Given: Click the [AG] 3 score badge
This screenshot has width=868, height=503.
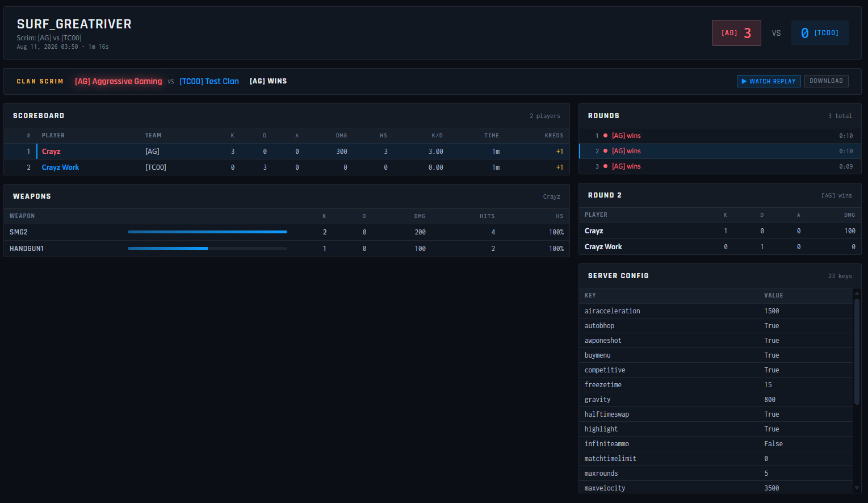Looking at the screenshot, I should (x=736, y=33).
